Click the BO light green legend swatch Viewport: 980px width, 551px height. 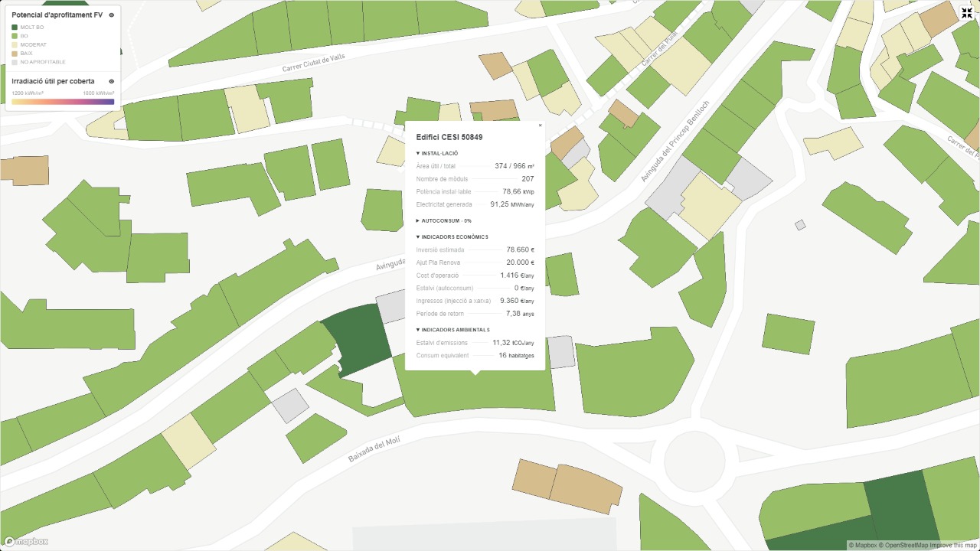click(x=15, y=36)
